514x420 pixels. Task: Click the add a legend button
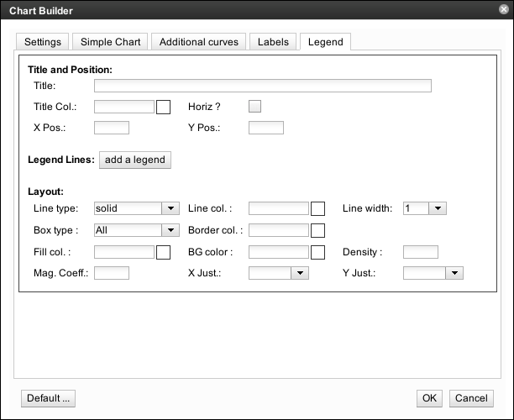(135, 160)
